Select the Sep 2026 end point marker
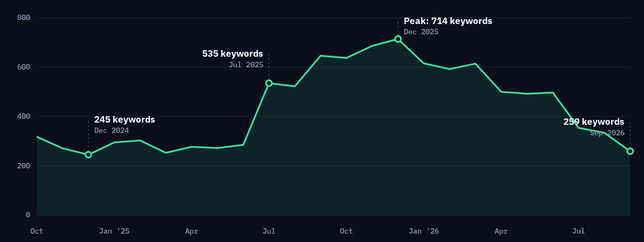The width and height of the screenshot is (644, 242). [630, 151]
